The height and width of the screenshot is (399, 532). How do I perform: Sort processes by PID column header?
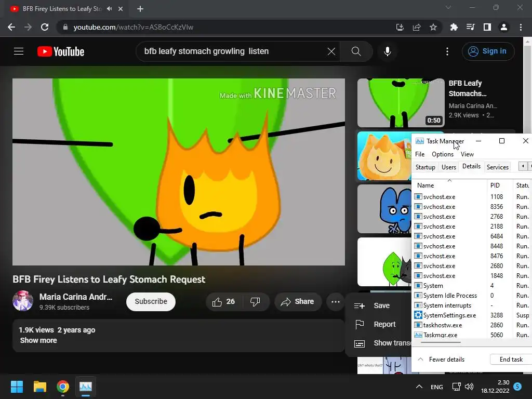[499, 185]
